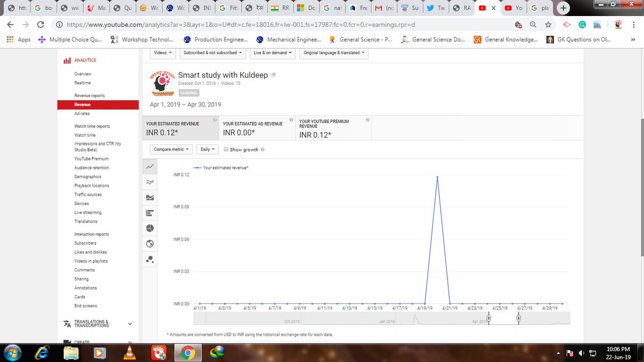The height and width of the screenshot is (362, 644).
Task: Click Translations & Transcriptions sidebar icon
Action: [x=67, y=324]
